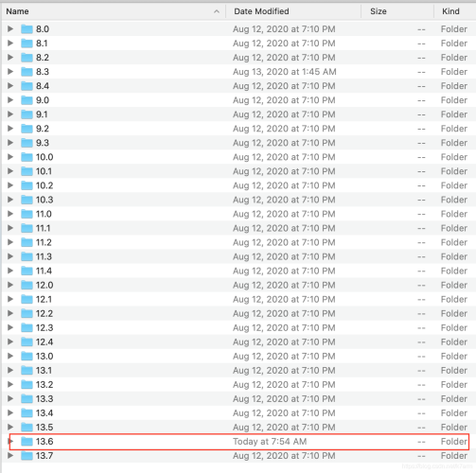476x473 pixels.
Task: Click the 8.1 folder icon
Action: pos(26,44)
